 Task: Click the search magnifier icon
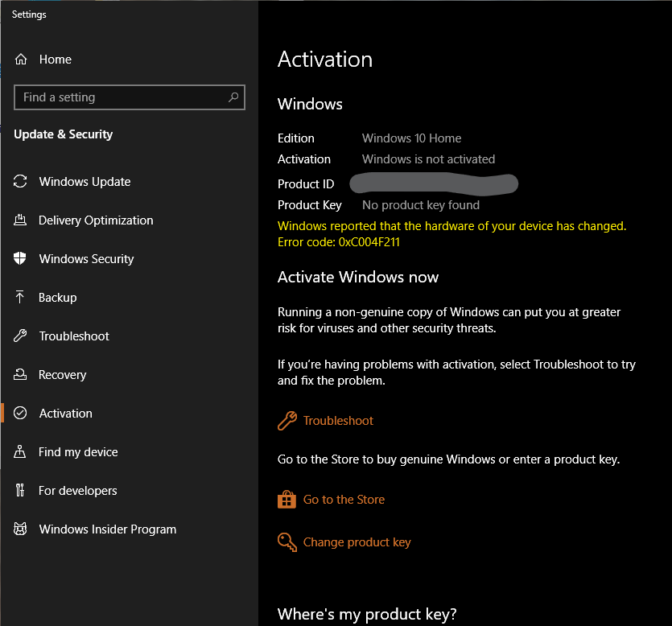click(x=233, y=97)
